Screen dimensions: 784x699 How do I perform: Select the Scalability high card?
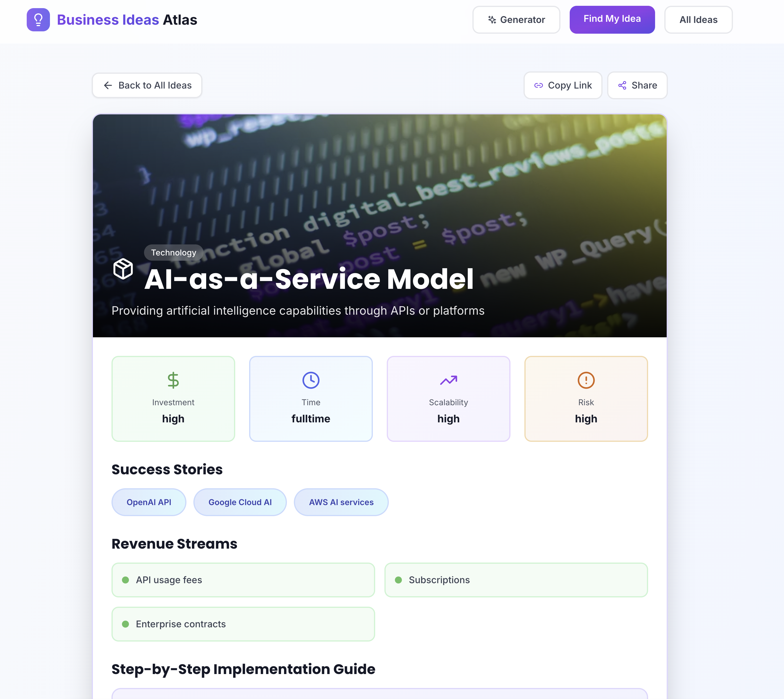[x=448, y=399]
